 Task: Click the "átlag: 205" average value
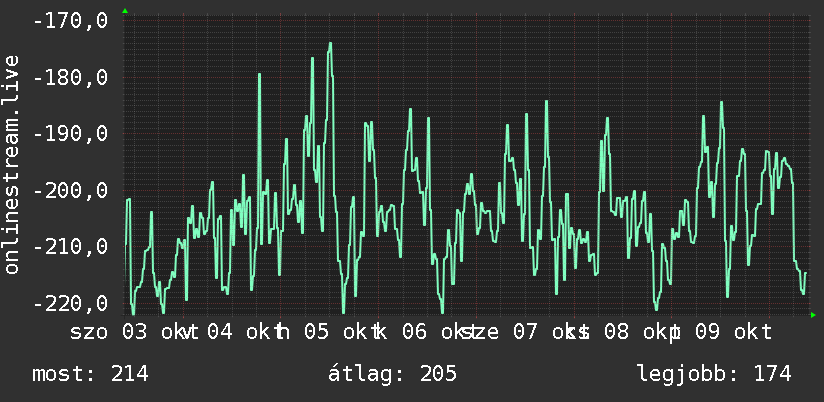393,374
